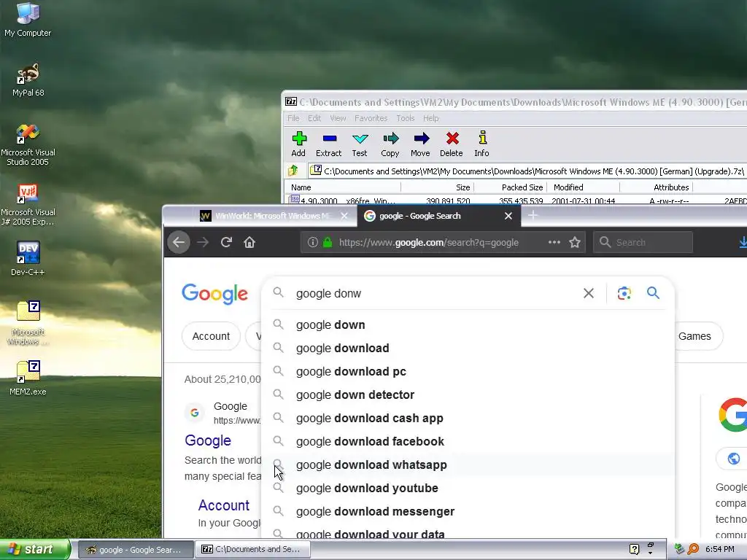Click the blue Google search magnifier
747x560 pixels.
pos(653,293)
